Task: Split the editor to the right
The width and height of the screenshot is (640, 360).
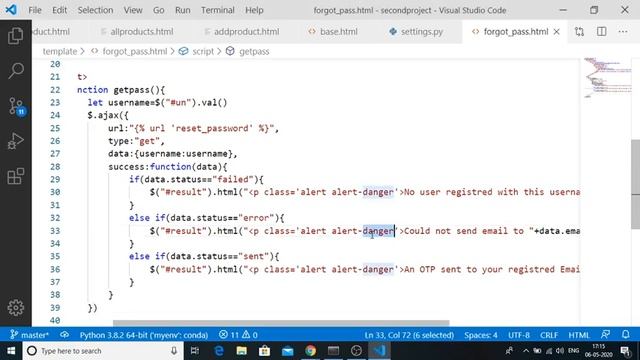Action: (x=601, y=31)
